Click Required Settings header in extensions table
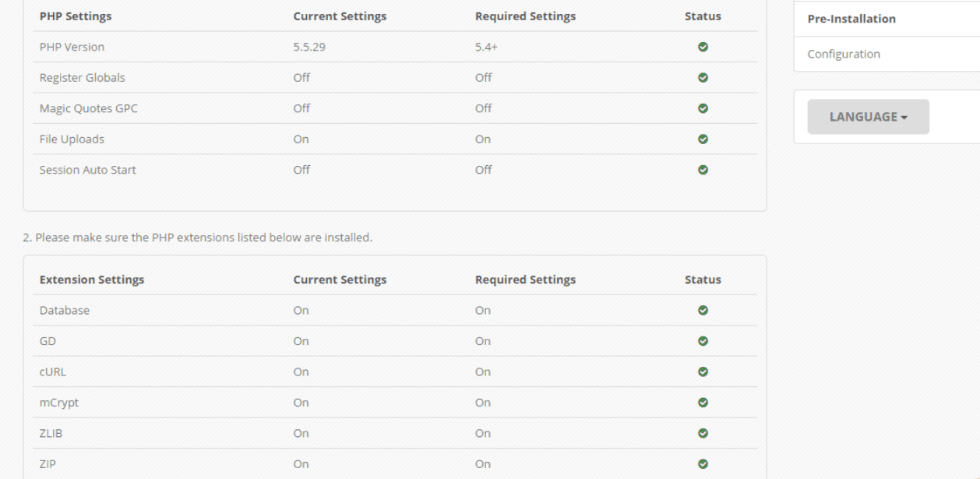This screenshot has width=980, height=479. (x=525, y=280)
